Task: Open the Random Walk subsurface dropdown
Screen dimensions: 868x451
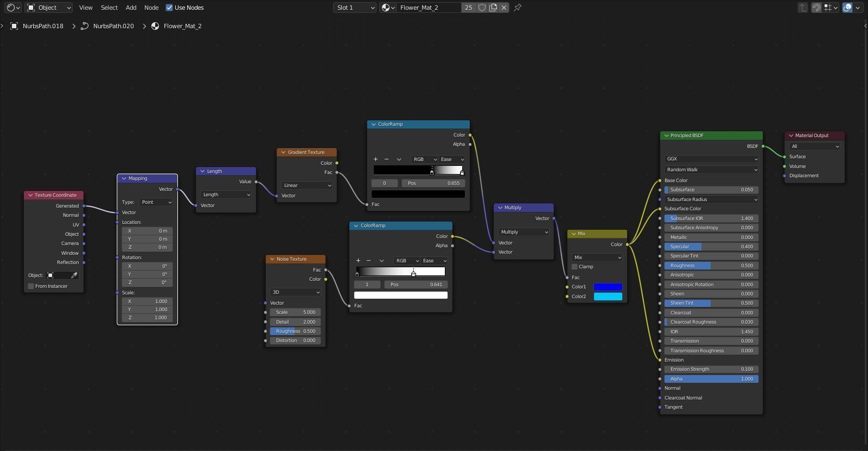Action: pos(711,170)
